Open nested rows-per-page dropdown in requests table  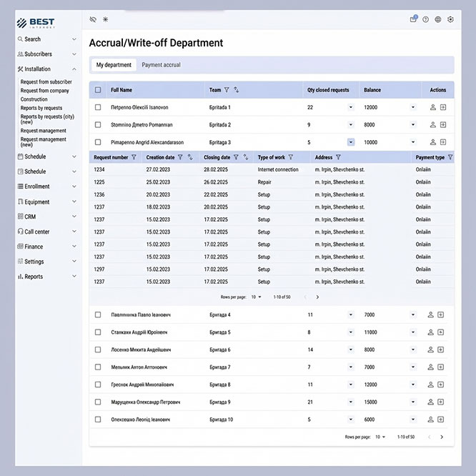[256, 297]
